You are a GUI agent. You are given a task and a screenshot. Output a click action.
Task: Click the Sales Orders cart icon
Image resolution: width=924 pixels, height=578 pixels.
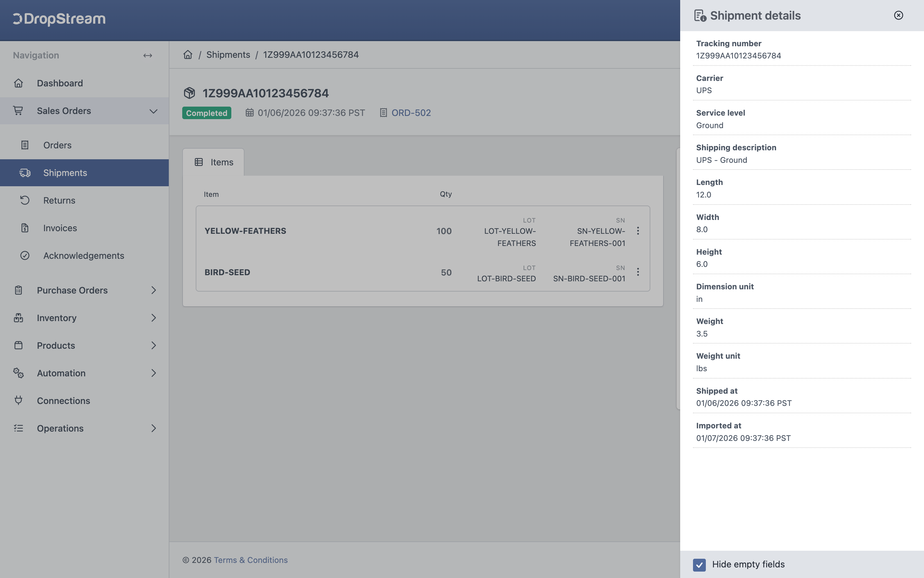[x=18, y=110]
